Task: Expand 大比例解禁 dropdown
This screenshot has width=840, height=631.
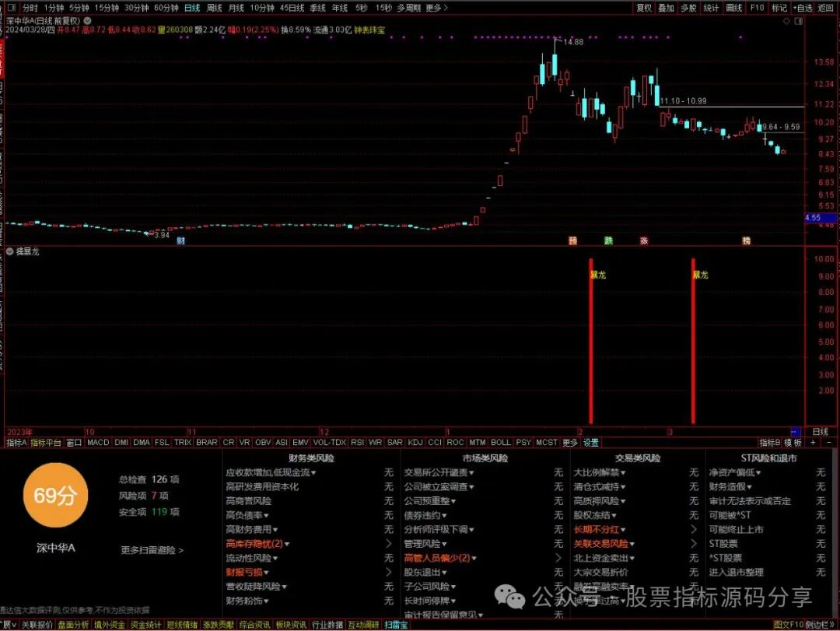Action: coord(600,472)
